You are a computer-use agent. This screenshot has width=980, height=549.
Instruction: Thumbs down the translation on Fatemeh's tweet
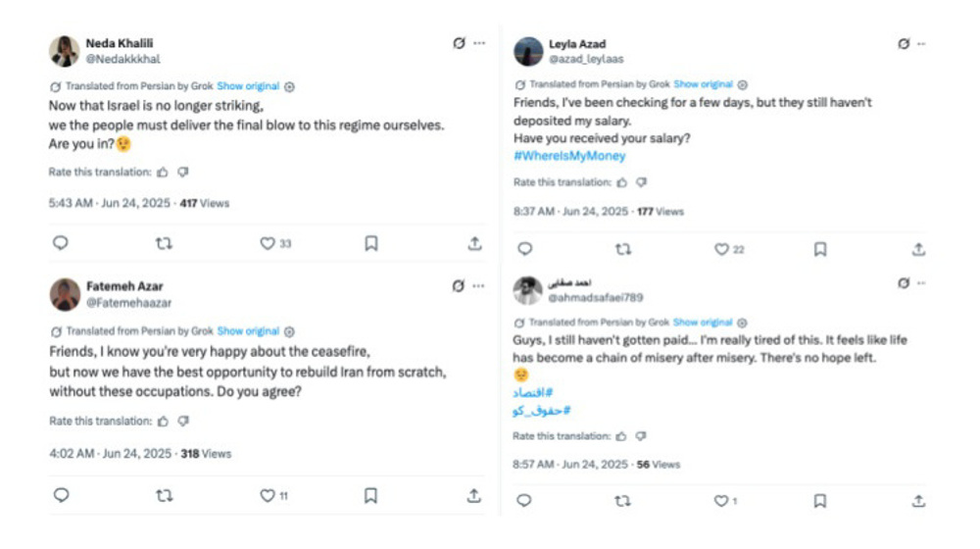coord(183,422)
